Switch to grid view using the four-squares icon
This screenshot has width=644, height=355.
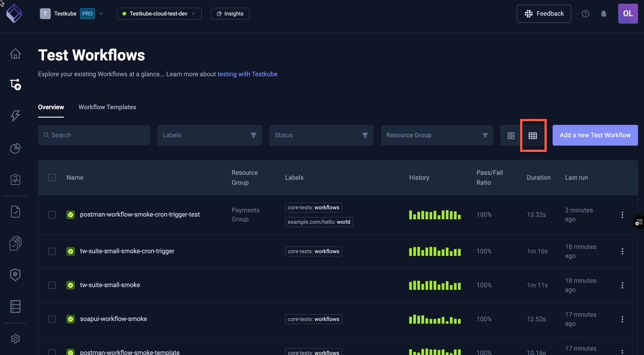coord(511,135)
